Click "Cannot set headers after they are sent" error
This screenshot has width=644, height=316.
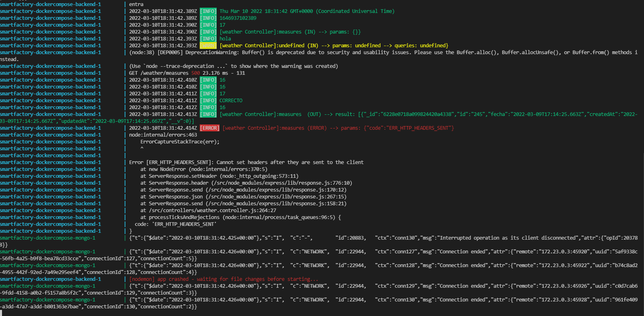click(x=270, y=162)
